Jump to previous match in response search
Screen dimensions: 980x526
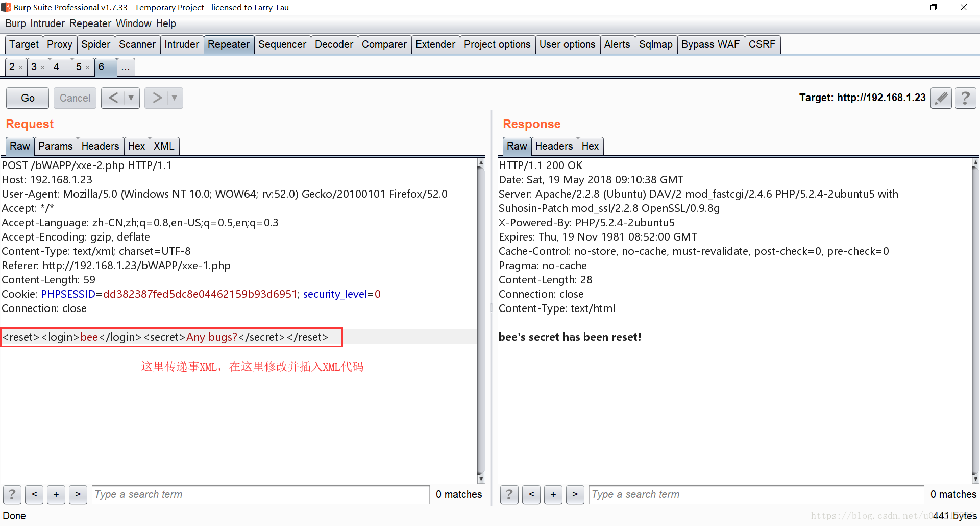click(x=531, y=494)
